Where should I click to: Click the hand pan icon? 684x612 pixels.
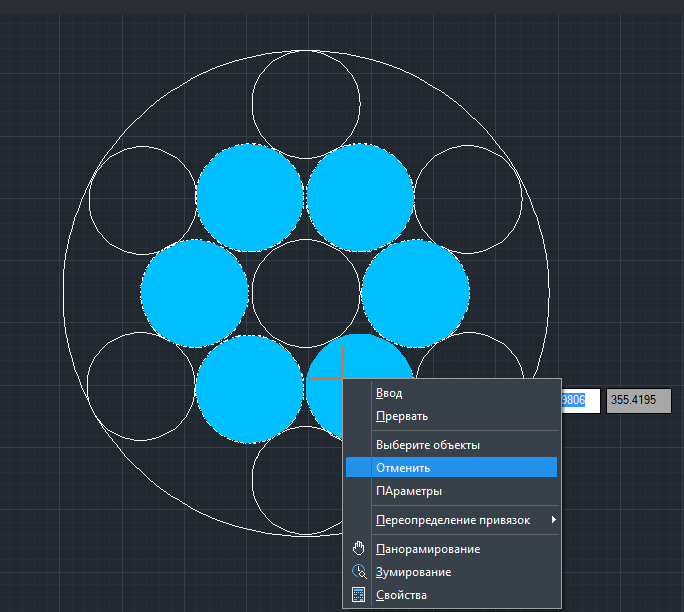pyautogui.click(x=359, y=548)
